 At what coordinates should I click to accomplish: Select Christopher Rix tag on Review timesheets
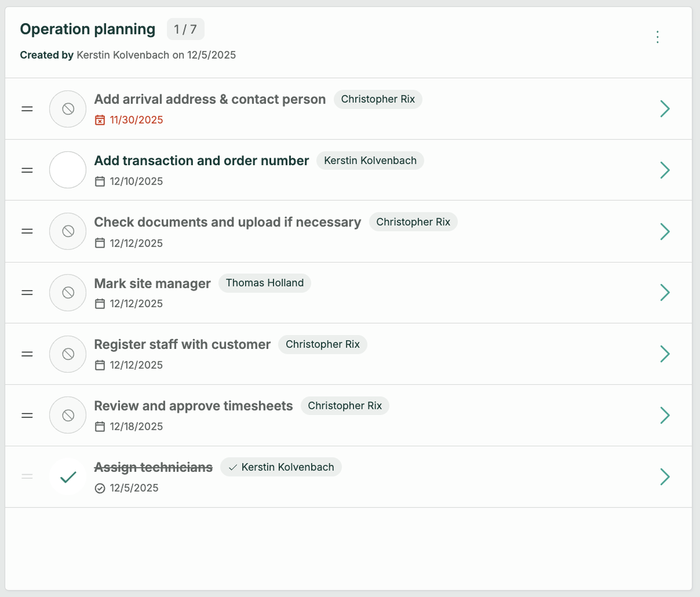point(345,406)
